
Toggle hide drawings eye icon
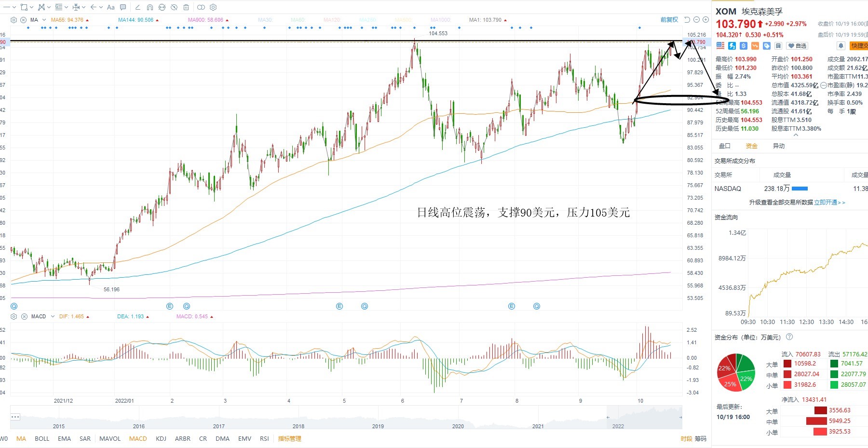(x=174, y=7)
